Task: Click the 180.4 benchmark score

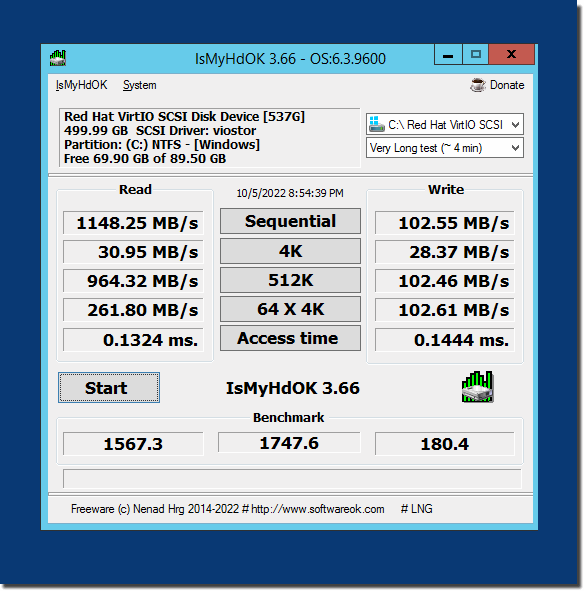Action: (445, 444)
